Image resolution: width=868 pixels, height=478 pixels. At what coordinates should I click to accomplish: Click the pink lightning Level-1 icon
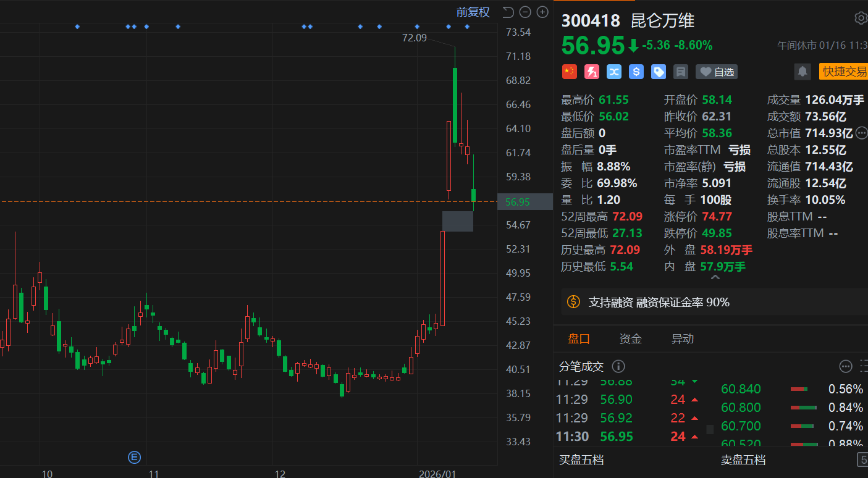click(592, 72)
